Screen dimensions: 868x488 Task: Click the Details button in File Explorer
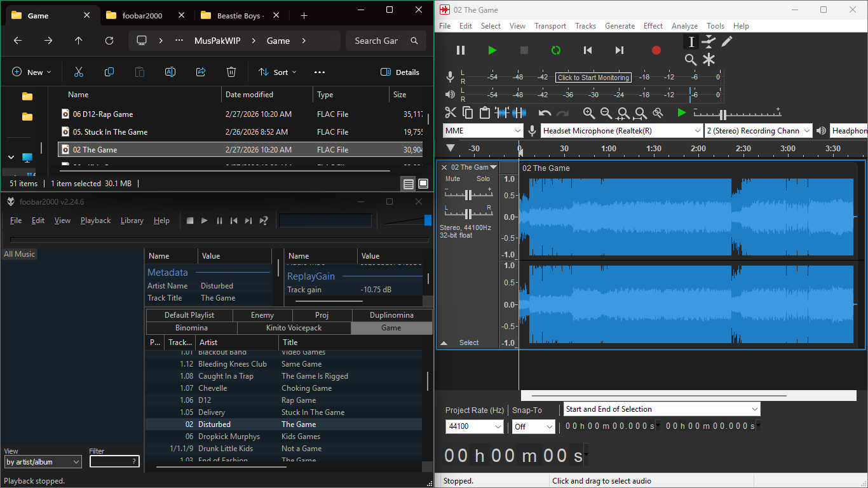click(400, 72)
